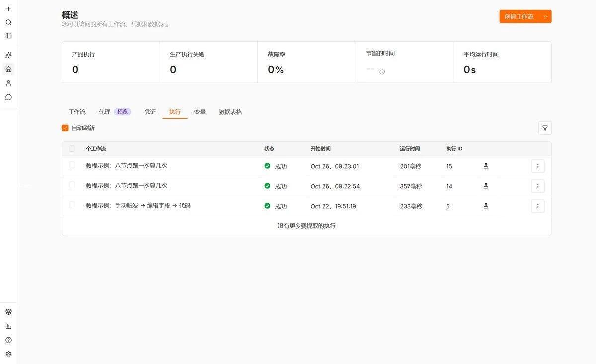Switch to the 代理 tab

point(105,112)
